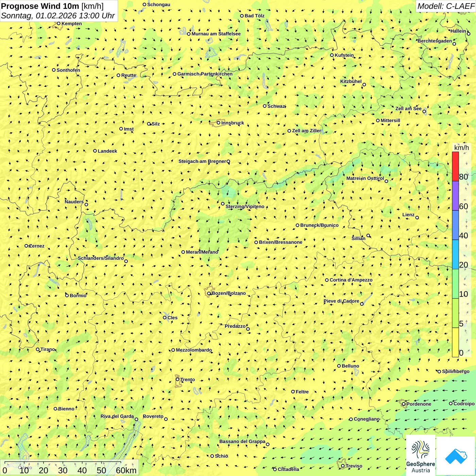Viewport: 476px width, 476px height.
Task: Click the cyan 20 km/h legend color
Action: (x=455, y=255)
